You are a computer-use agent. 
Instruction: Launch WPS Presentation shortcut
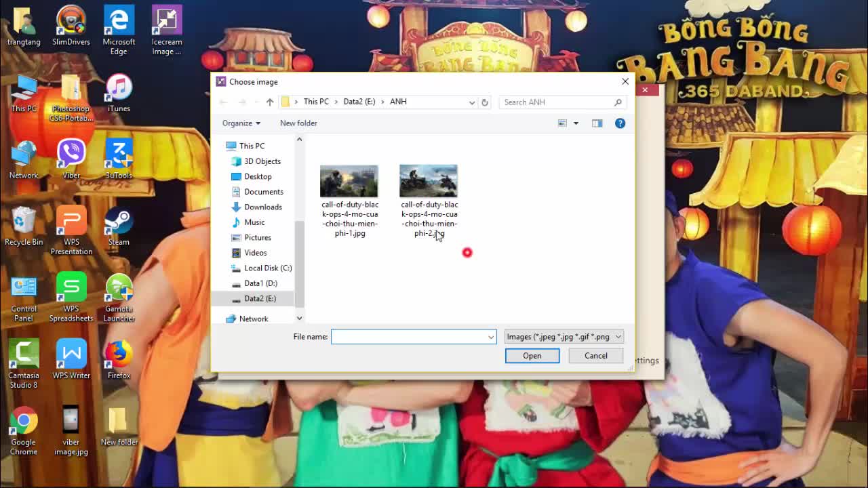(x=71, y=231)
